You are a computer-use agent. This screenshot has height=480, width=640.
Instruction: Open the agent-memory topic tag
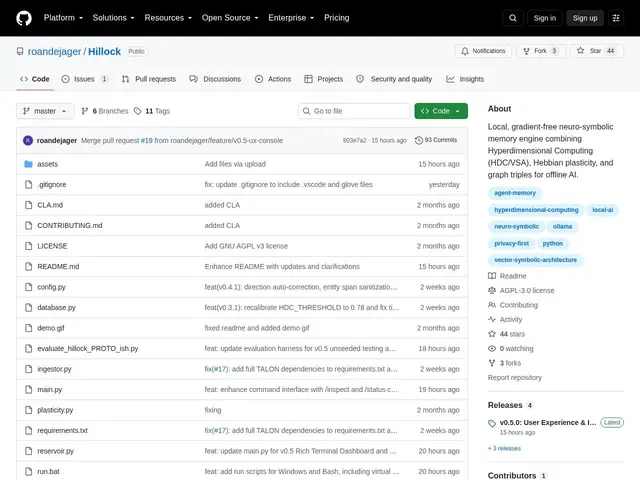click(515, 193)
